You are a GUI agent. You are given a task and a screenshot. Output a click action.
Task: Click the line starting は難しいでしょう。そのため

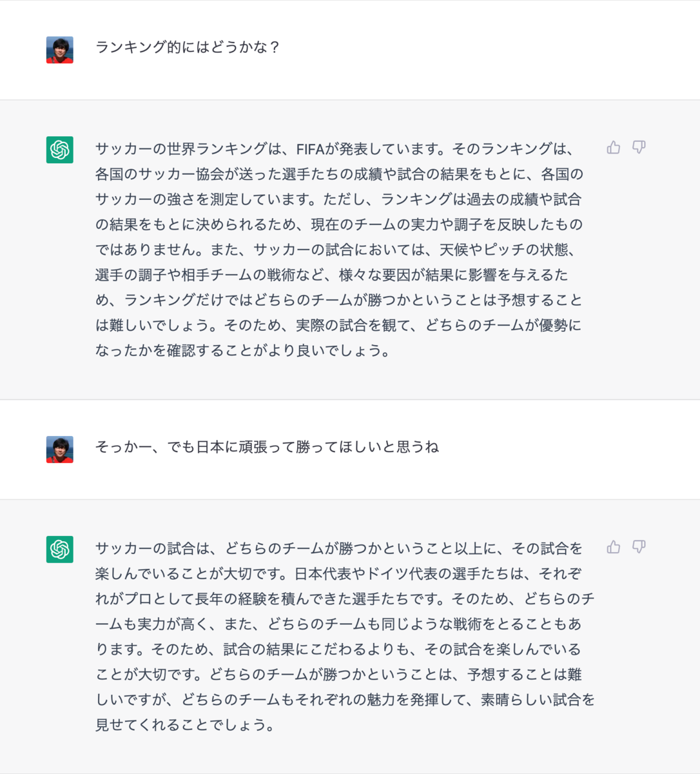(338, 325)
